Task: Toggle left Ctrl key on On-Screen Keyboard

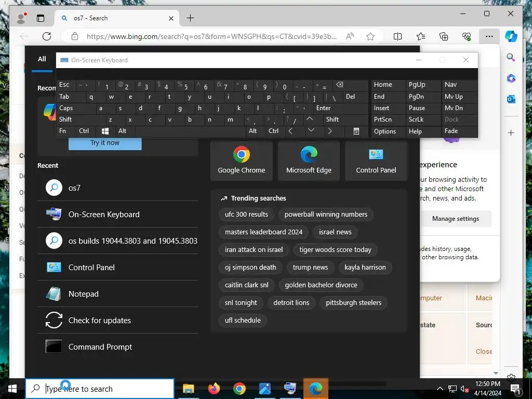Action: point(86,131)
